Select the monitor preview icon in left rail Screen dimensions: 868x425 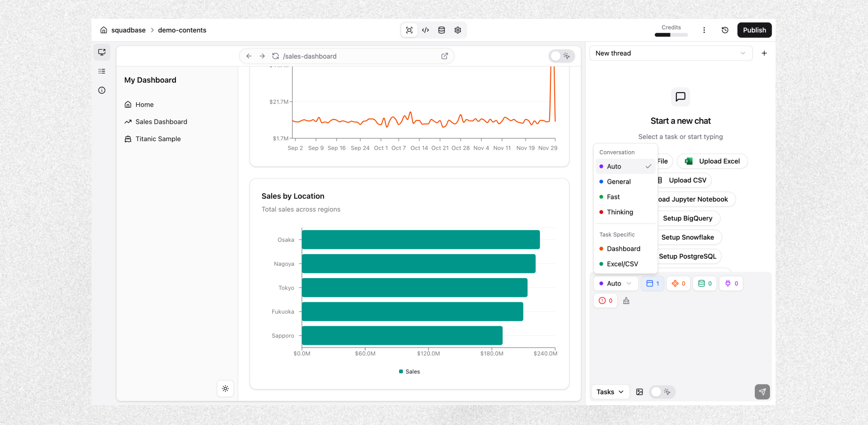[102, 52]
